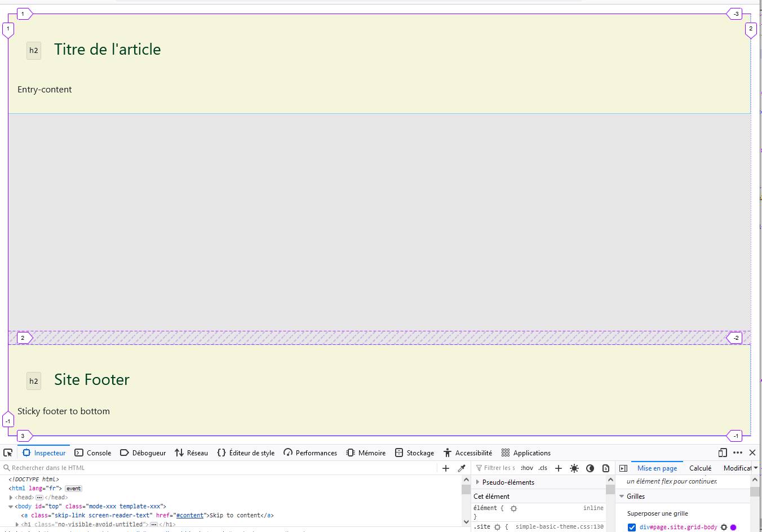Toggle the .cls classes panel
Viewport: 762px width, 532px height.
(543, 468)
